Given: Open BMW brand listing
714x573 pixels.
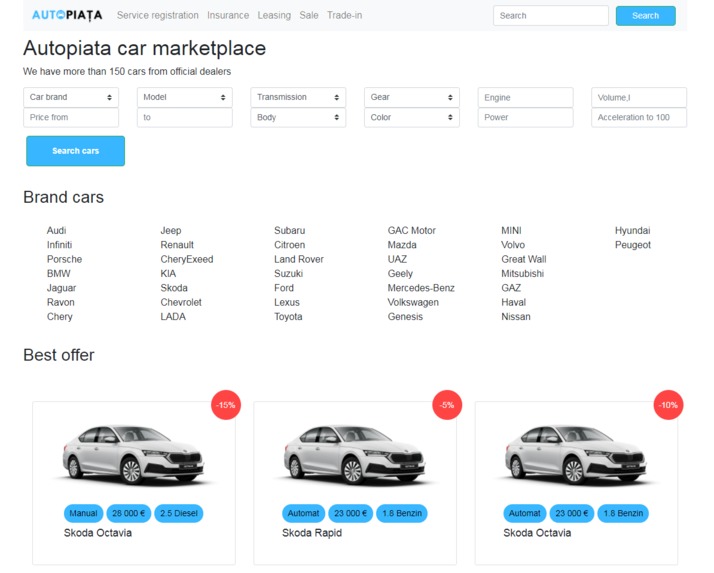Looking at the screenshot, I should click(59, 274).
